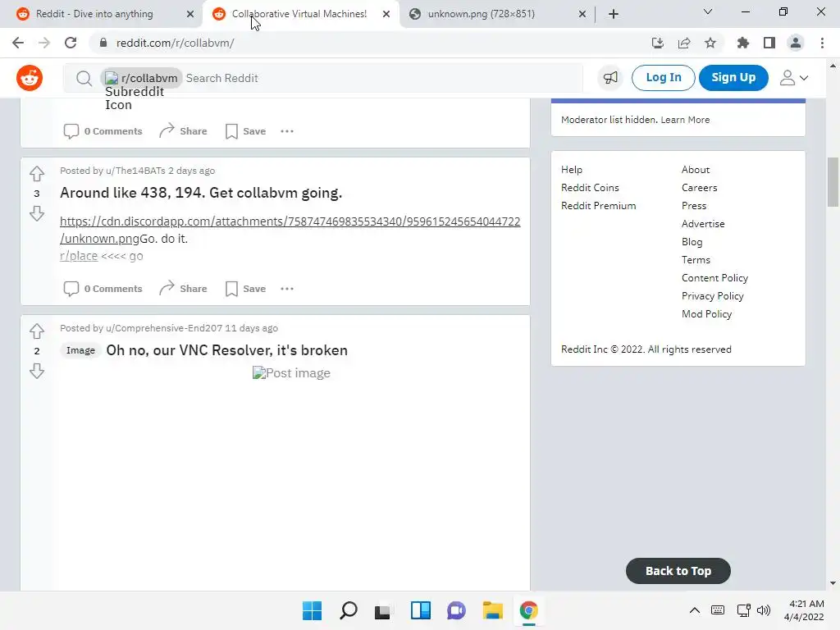840x630 pixels.
Task: Upvote the 'Around like 438, 194' post
Action: pos(36,173)
